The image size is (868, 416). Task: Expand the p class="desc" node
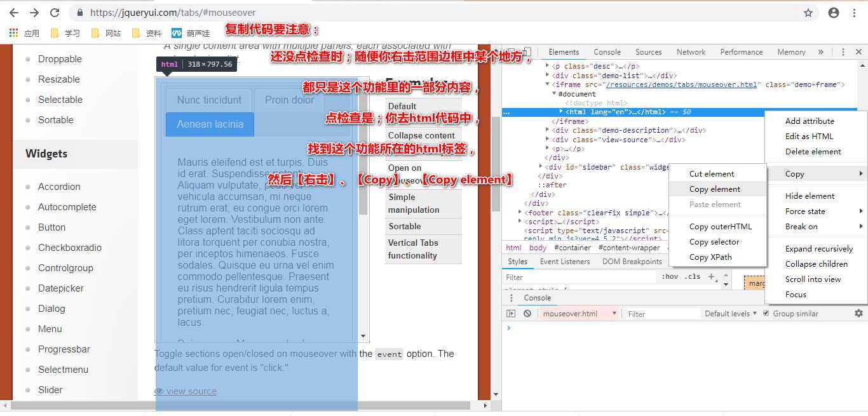[548, 66]
